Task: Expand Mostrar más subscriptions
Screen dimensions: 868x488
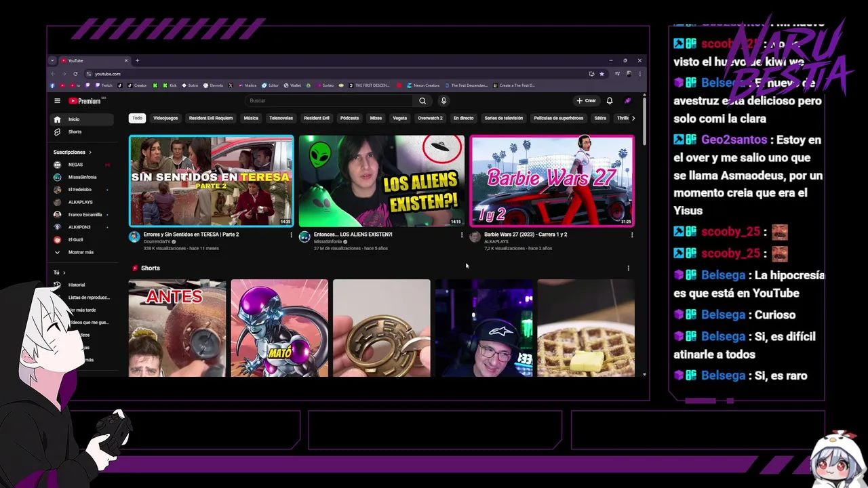Action: (83, 252)
